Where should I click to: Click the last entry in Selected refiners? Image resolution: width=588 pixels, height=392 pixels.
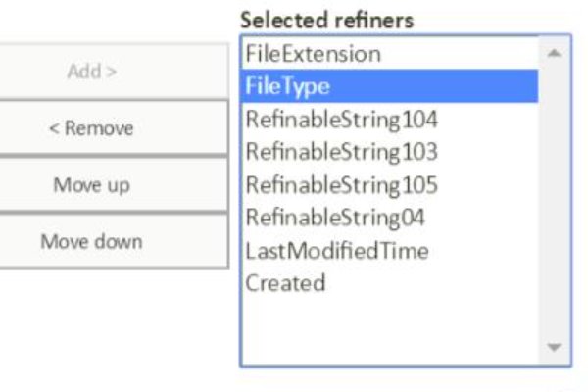point(285,283)
